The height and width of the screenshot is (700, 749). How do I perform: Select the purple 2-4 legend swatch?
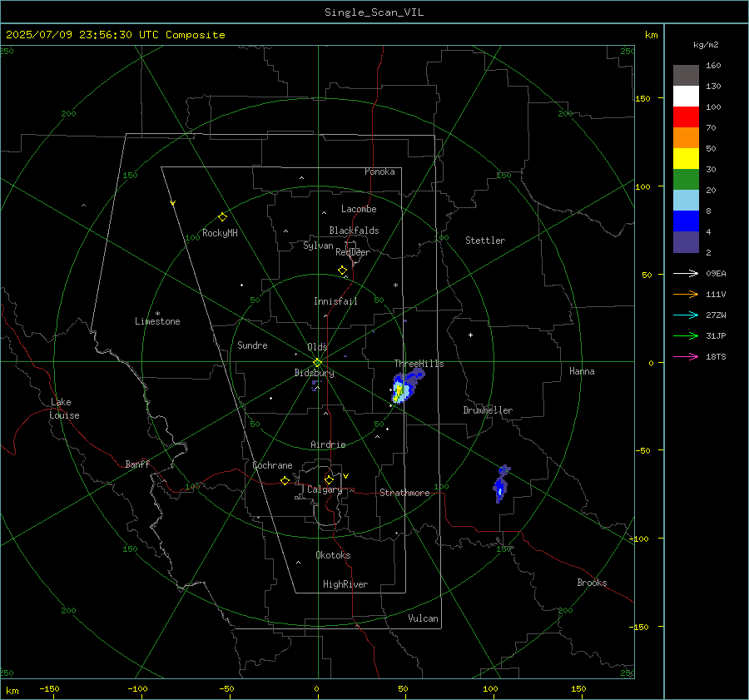pos(686,241)
